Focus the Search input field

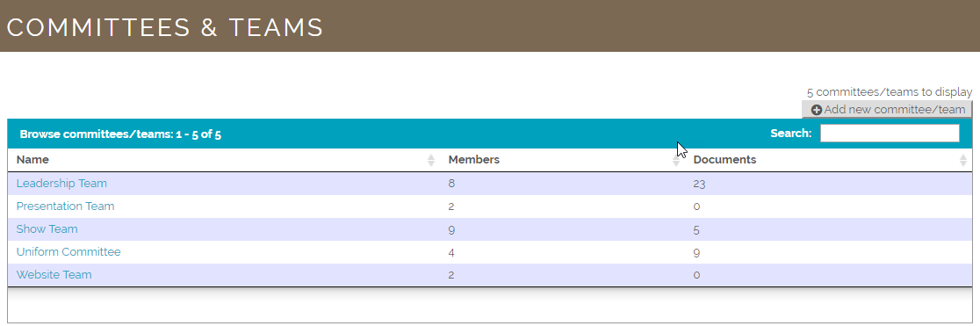890,134
